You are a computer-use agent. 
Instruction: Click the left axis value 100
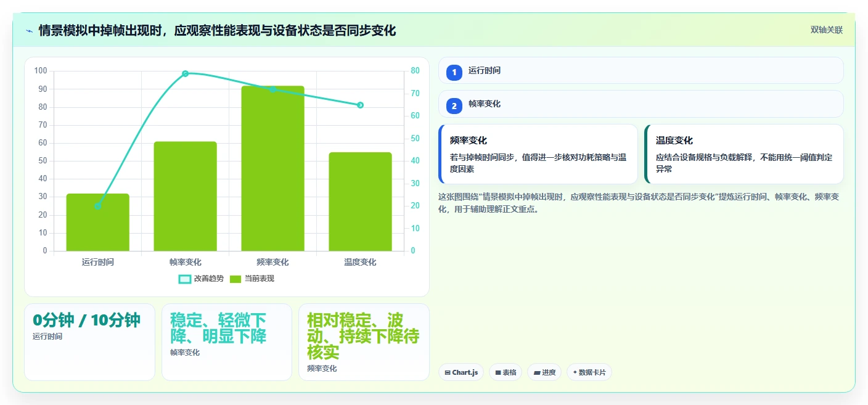pos(41,71)
